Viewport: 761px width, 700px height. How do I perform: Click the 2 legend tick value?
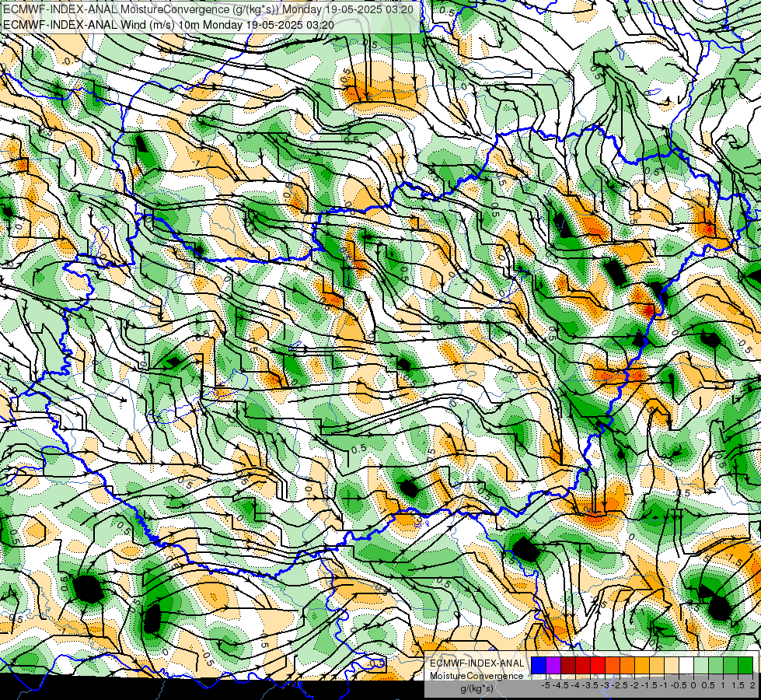tap(752, 685)
